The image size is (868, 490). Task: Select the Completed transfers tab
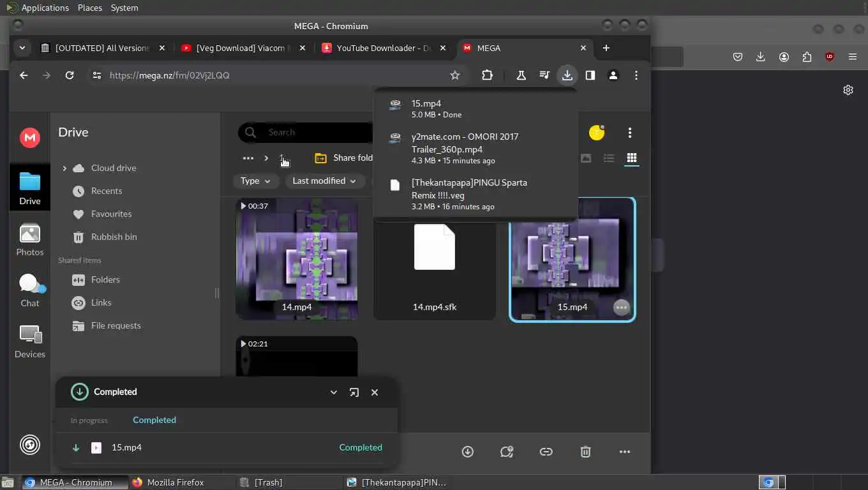pos(154,420)
